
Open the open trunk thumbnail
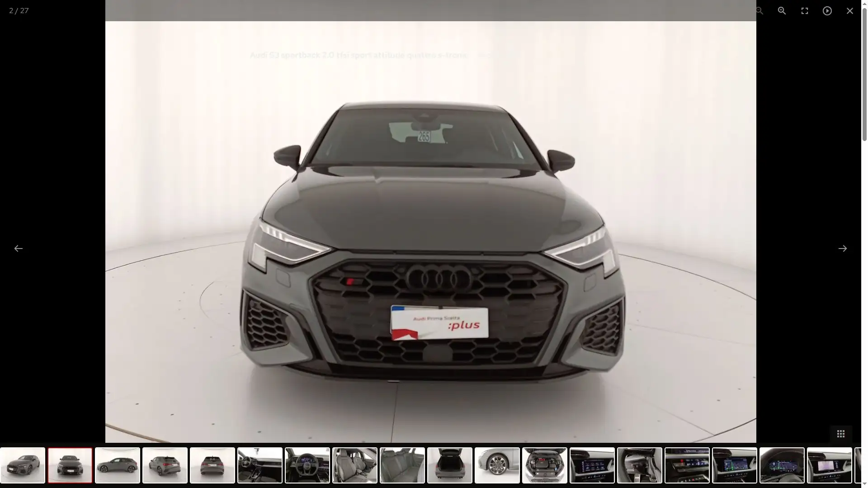[450, 465]
